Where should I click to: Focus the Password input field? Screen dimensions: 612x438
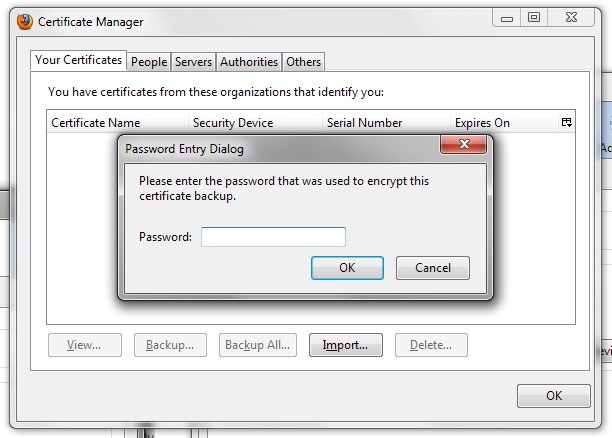273,237
